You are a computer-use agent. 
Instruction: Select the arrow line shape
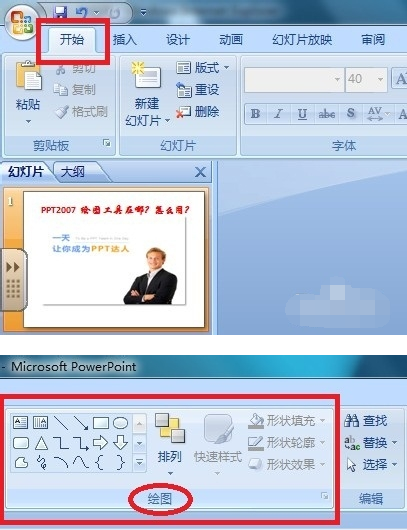click(x=81, y=423)
